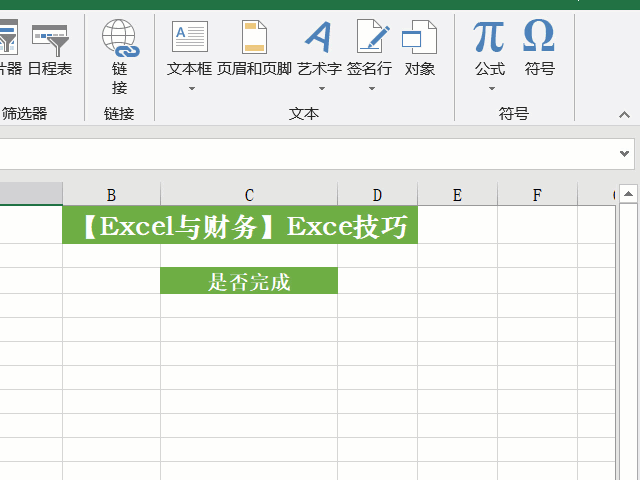
Task: Select the 【Excel与财务】Exce技巧 title cell
Action: click(240, 225)
